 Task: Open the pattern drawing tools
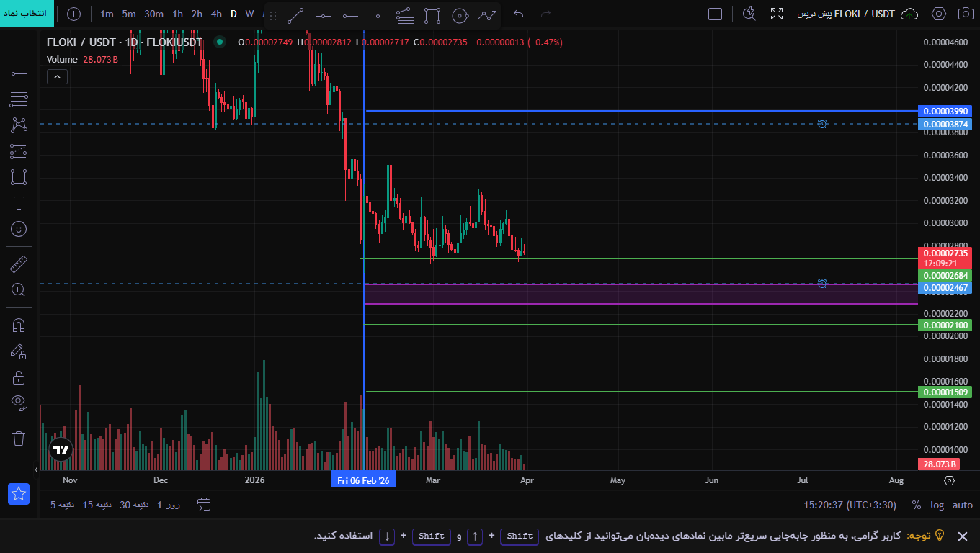19,125
